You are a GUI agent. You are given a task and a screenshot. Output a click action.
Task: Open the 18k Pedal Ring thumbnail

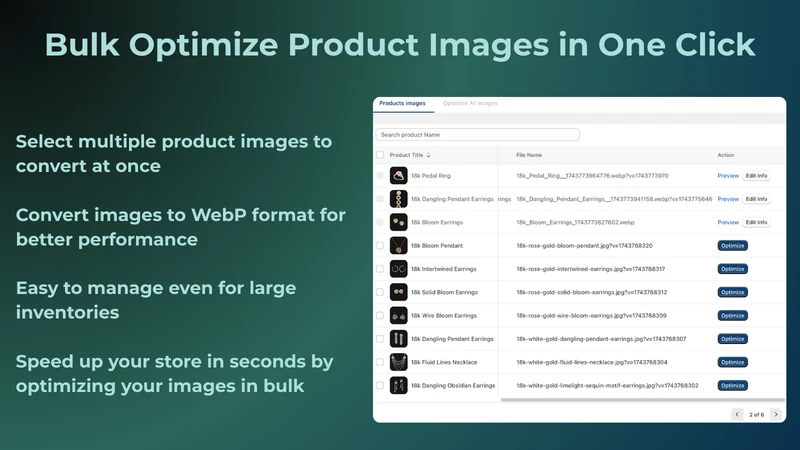[398, 176]
